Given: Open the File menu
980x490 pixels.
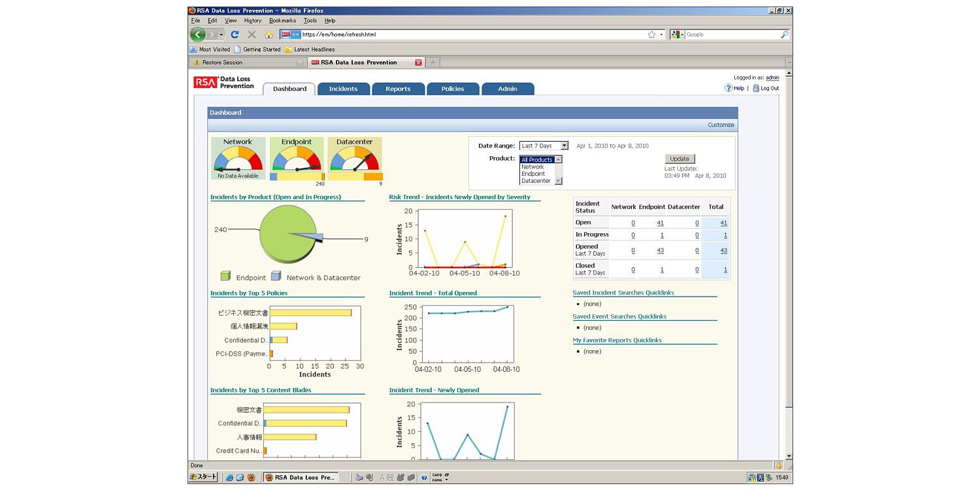Looking at the screenshot, I should coord(195,21).
